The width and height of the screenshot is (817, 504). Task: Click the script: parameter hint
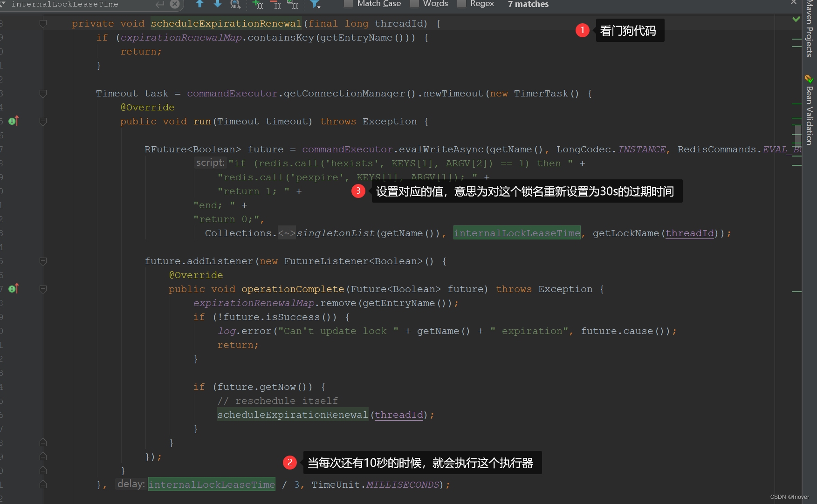(211, 163)
